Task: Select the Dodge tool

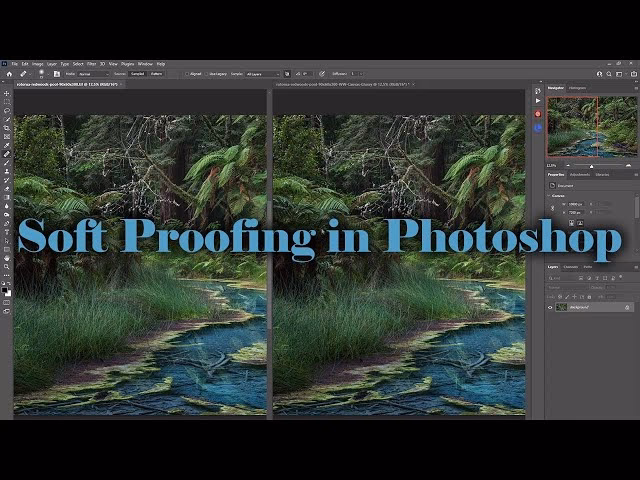Action: [7, 215]
